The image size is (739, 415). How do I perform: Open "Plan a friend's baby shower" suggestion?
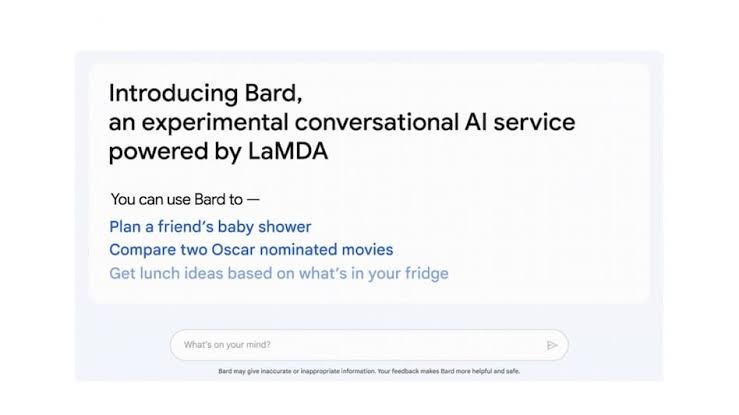coord(210,227)
